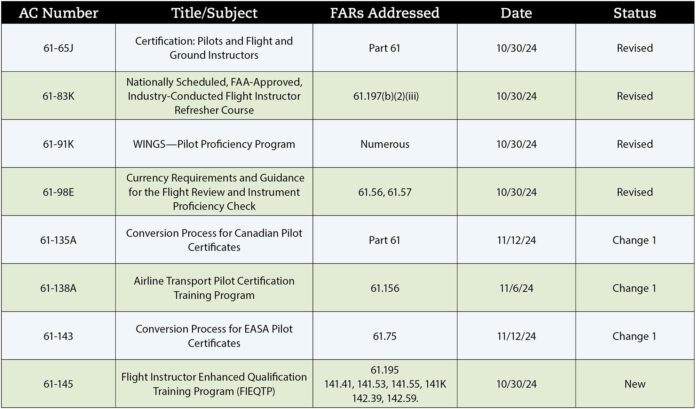
Task: Select WINGS—Pilot Proficiency Program title
Action: [x=214, y=144]
